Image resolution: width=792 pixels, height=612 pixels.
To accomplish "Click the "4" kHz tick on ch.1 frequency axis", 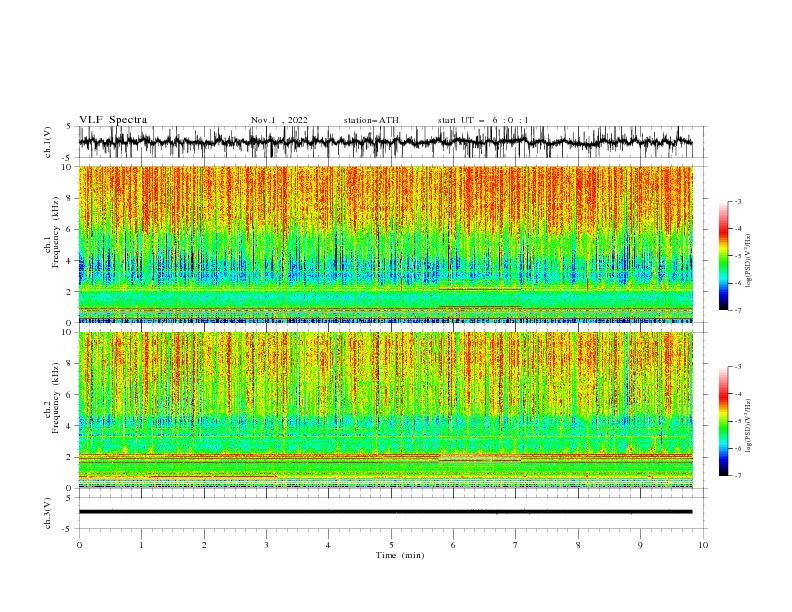I will (70, 261).
